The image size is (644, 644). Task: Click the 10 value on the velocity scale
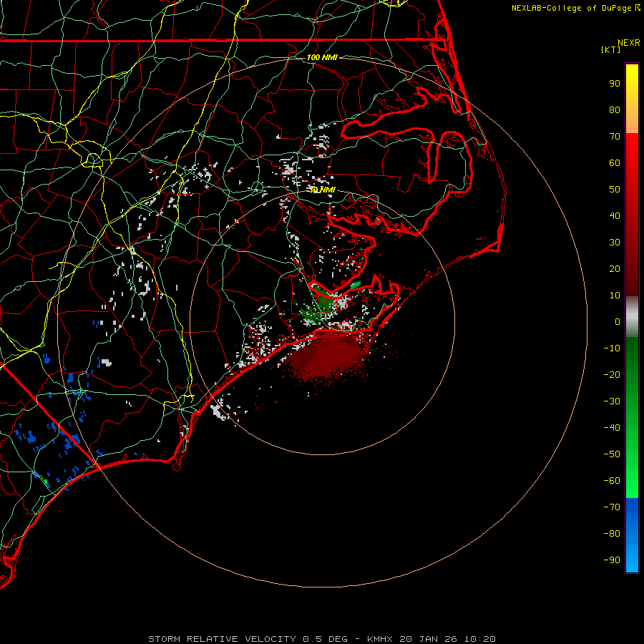[x=615, y=296]
